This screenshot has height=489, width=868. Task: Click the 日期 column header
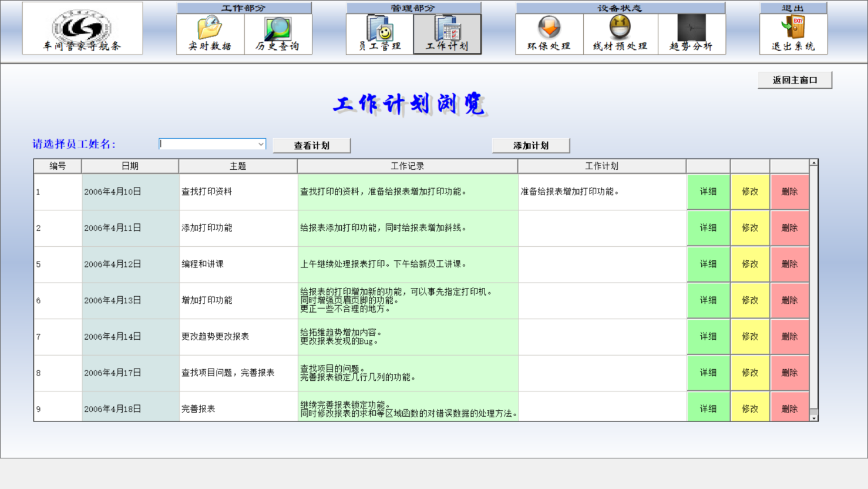(130, 166)
